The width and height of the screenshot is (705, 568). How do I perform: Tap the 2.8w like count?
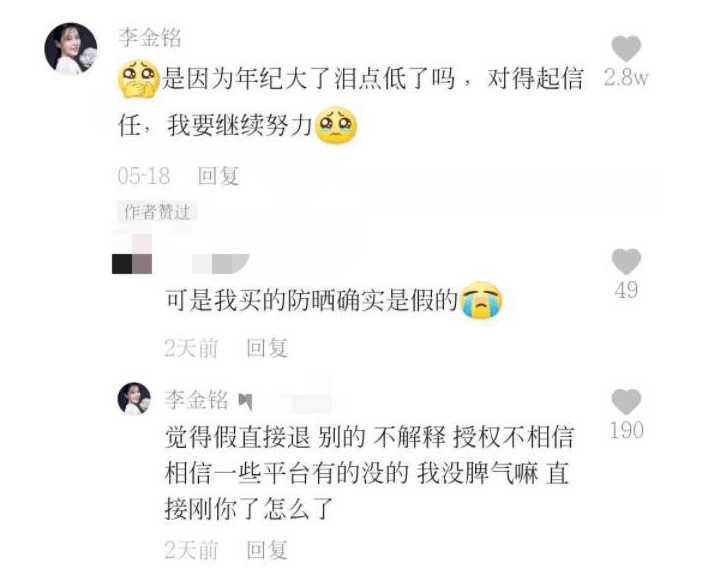(x=626, y=77)
